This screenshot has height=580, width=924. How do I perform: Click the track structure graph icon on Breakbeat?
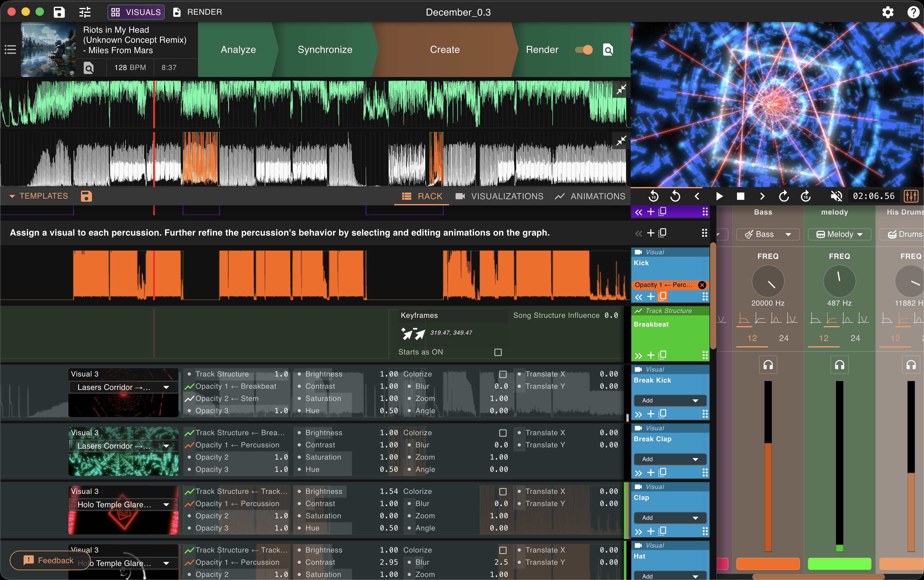(638, 311)
